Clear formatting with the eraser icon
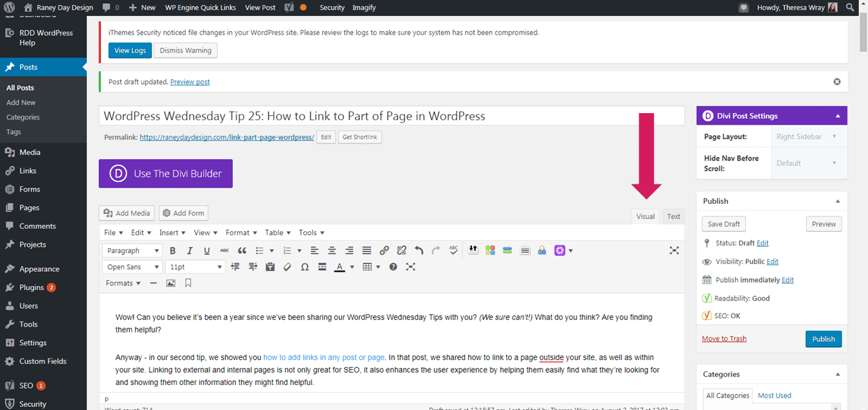The image size is (868, 410). click(x=287, y=267)
